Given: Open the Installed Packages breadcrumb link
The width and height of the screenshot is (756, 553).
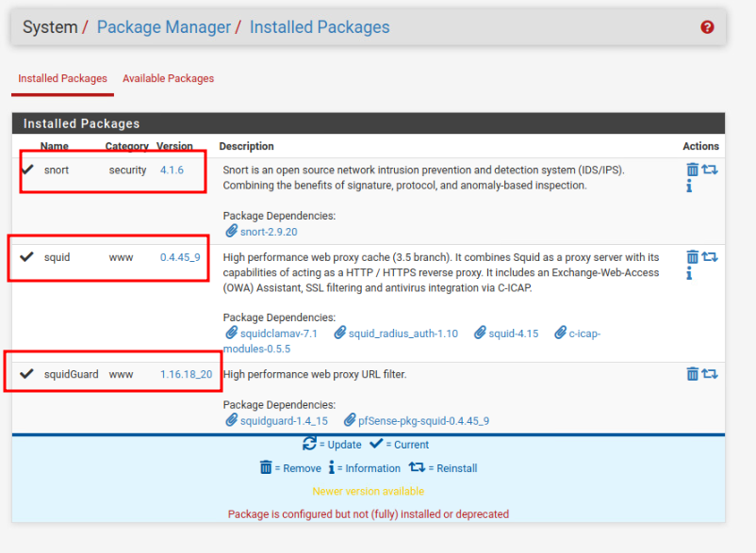Looking at the screenshot, I should (x=320, y=27).
